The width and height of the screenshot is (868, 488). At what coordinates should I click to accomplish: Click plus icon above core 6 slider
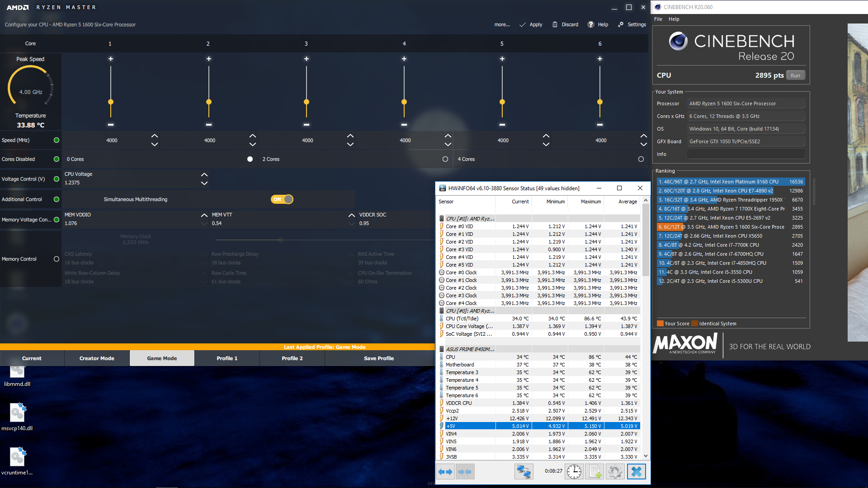click(600, 59)
